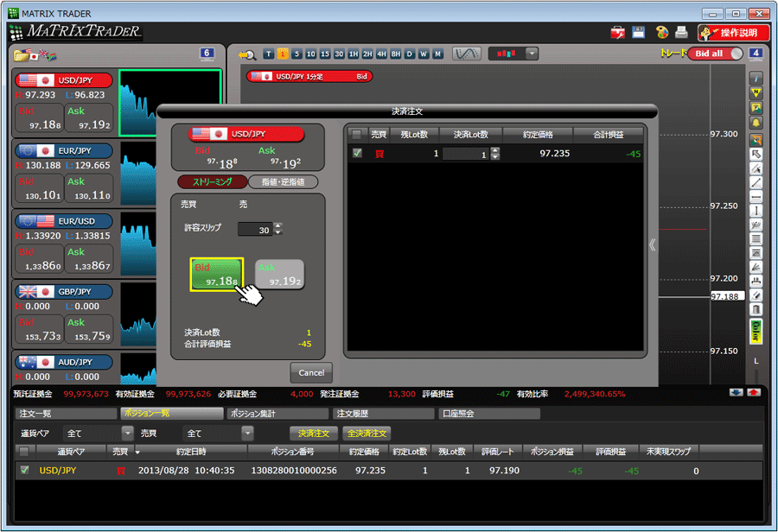Screen dimensions: 778x532
Task: Open the Color chart setting
Action: coord(756,332)
